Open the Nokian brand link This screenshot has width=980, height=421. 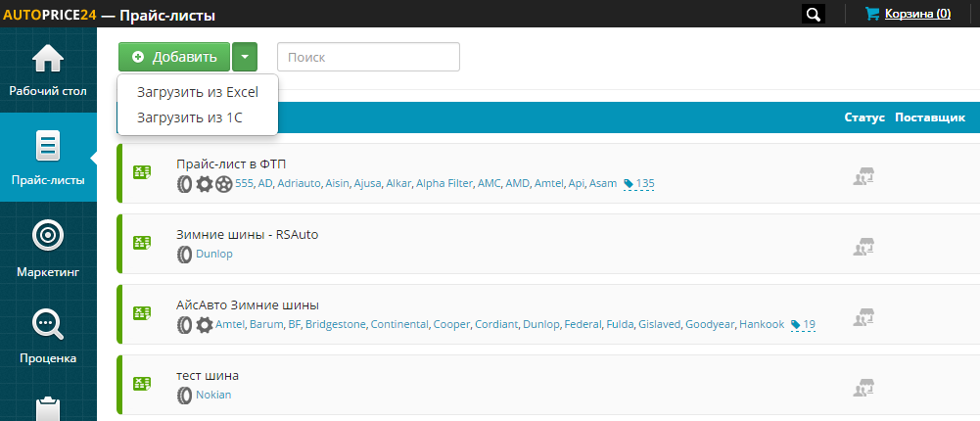pos(214,395)
